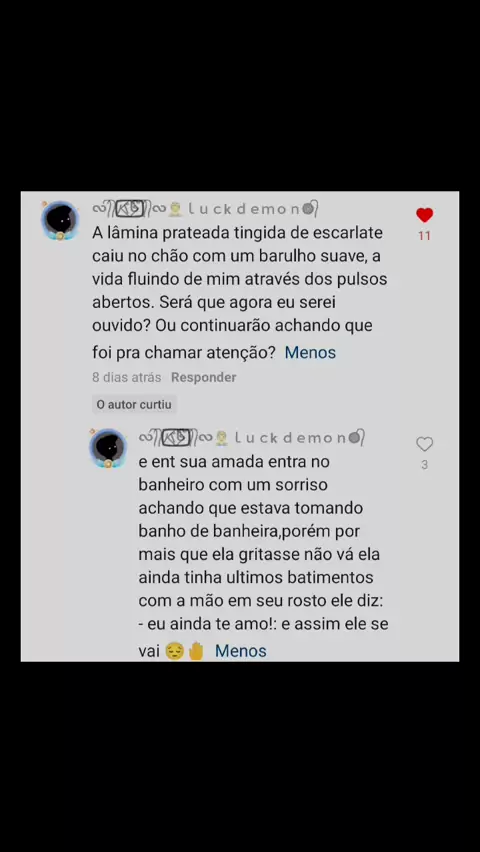Unlike the first comment via red heart

pos(424,215)
